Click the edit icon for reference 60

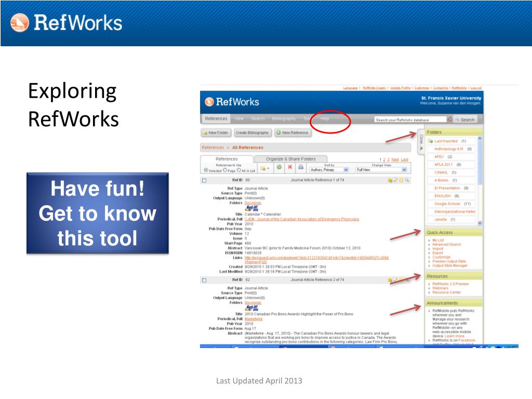point(395,180)
